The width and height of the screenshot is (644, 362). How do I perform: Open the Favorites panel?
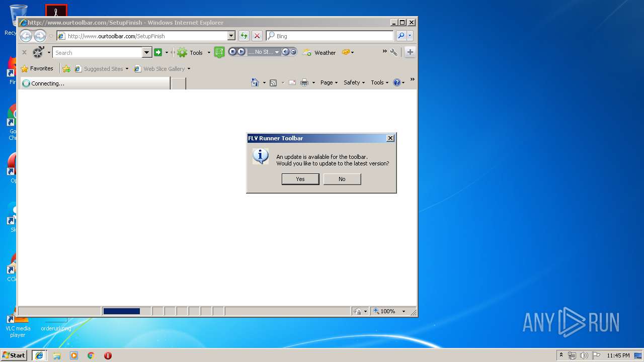coord(37,68)
